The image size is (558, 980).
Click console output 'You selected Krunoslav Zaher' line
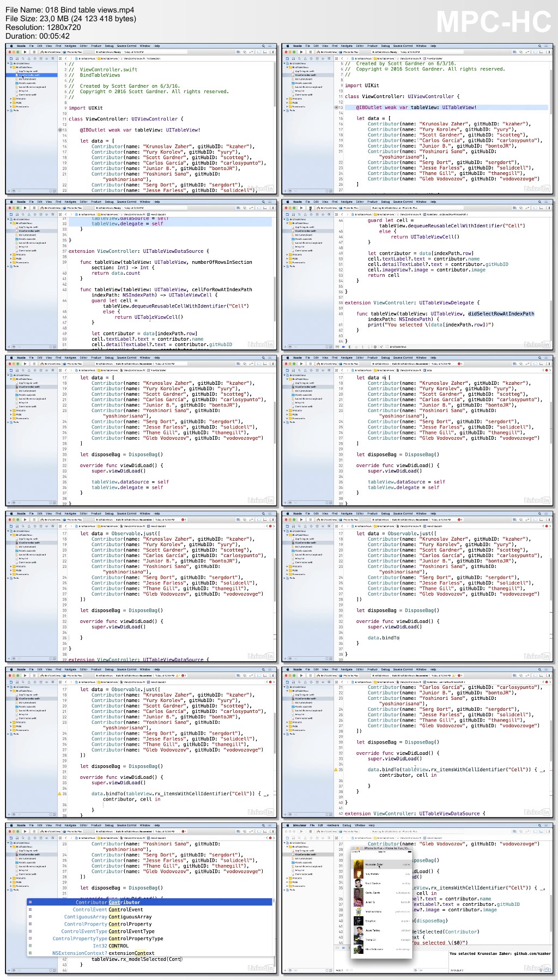(500, 953)
